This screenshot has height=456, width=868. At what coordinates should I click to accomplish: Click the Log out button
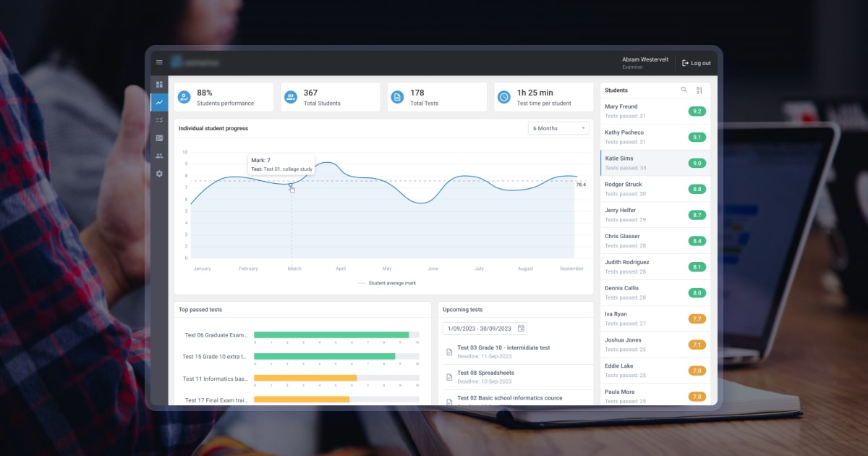click(x=697, y=63)
